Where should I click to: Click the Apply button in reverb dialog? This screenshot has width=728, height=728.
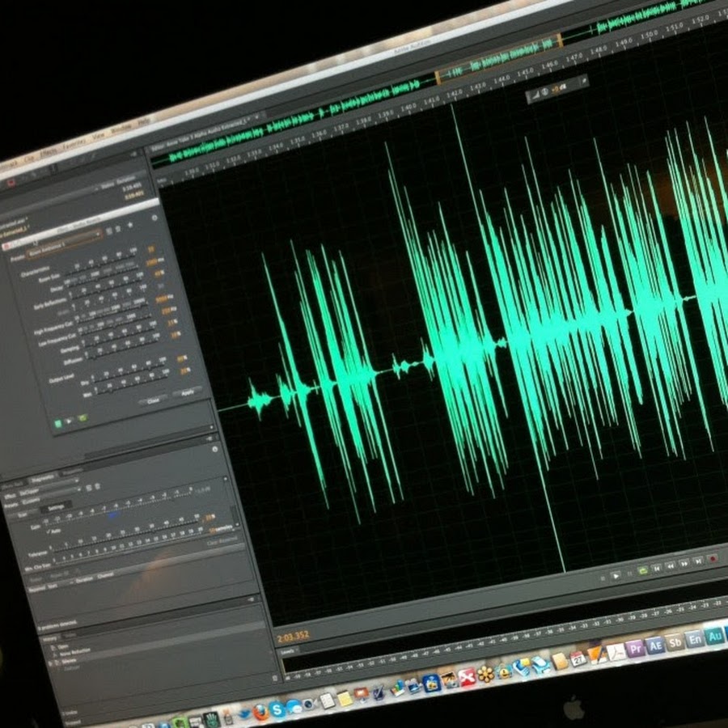186,392
